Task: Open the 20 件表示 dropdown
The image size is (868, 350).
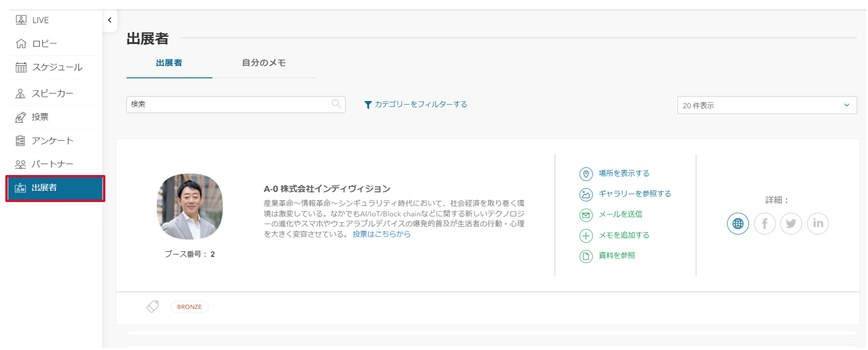Action: [x=767, y=105]
